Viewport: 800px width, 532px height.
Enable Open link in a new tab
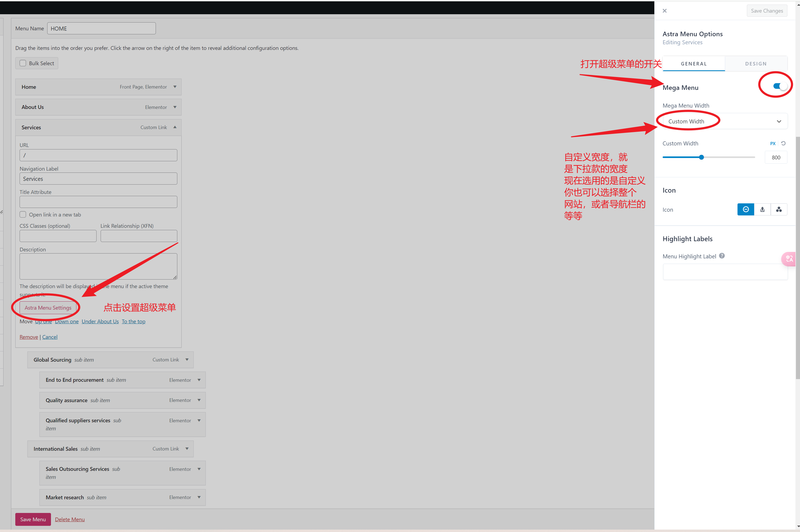(23, 214)
